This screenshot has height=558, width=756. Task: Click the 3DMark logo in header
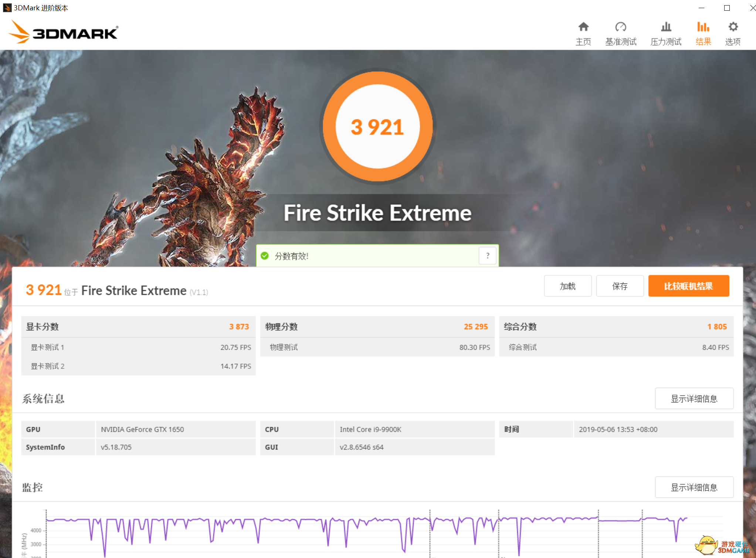click(63, 32)
